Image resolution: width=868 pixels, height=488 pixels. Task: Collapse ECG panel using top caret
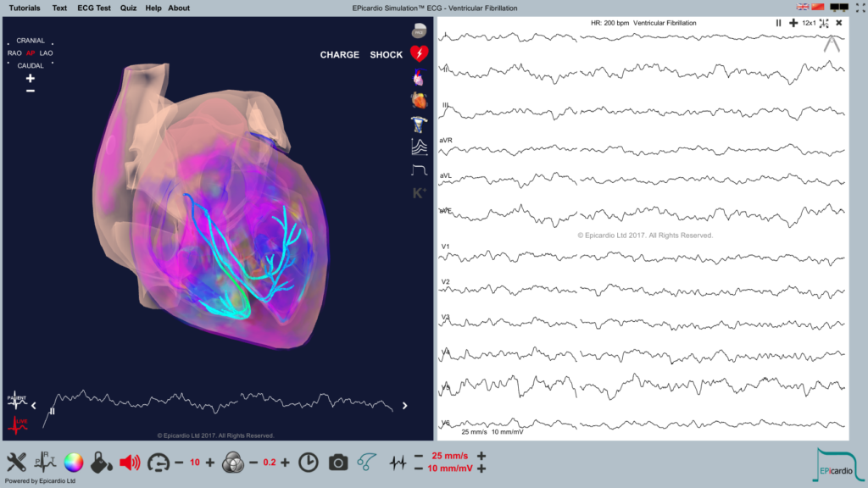coord(831,42)
